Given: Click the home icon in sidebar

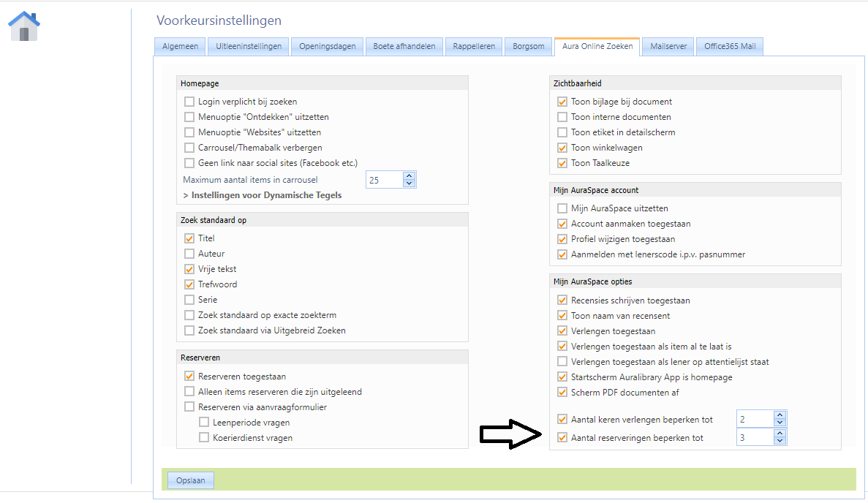Looking at the screenshot, I should (24, 26).
